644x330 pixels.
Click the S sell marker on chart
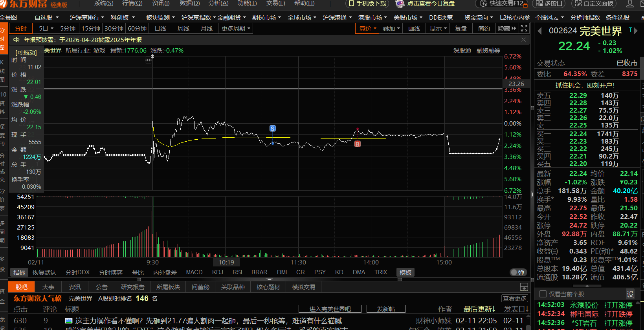coord(272,128)
